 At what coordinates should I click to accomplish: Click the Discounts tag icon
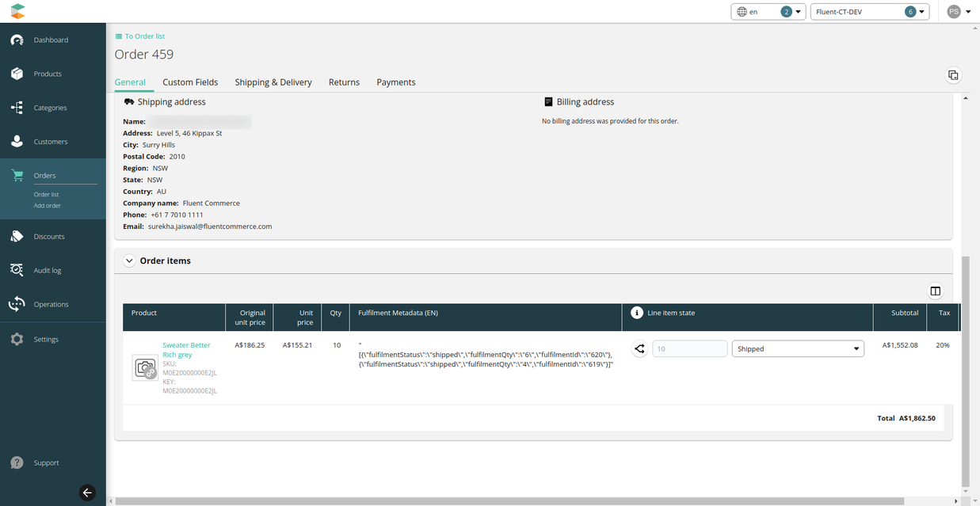pos(17,236)
